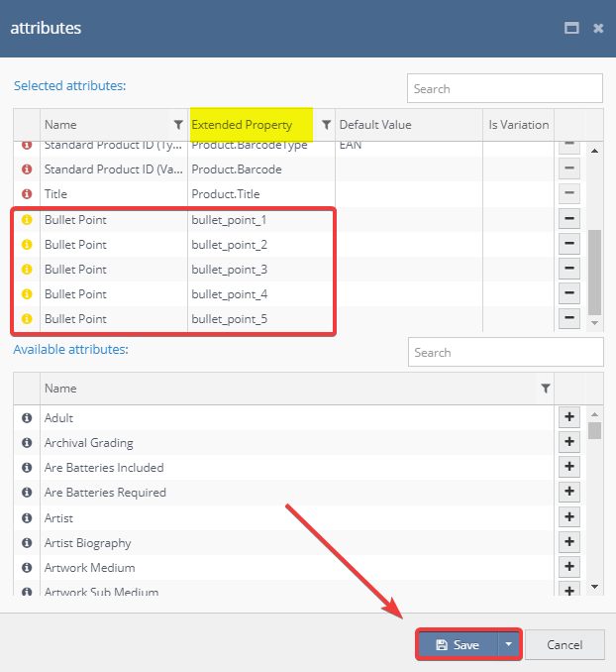Add the Artwork Medium attribute
The width and height of the screenshot is (616, 672).
point(569,567)
